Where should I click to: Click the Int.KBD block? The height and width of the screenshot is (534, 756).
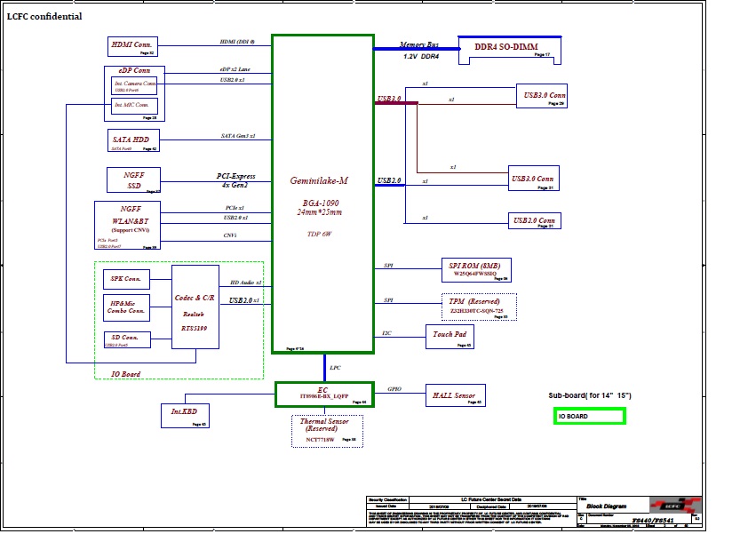click(185, 416)
